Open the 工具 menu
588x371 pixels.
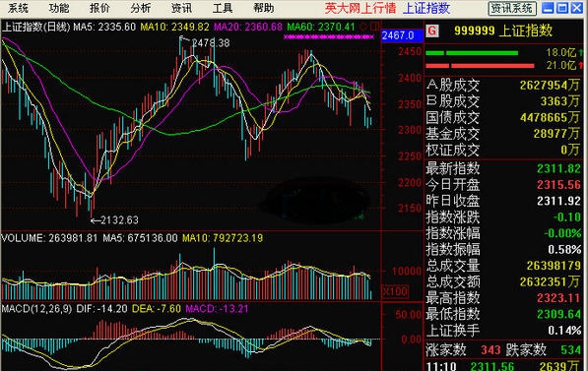pyautogui.click(x=223, y=8)
